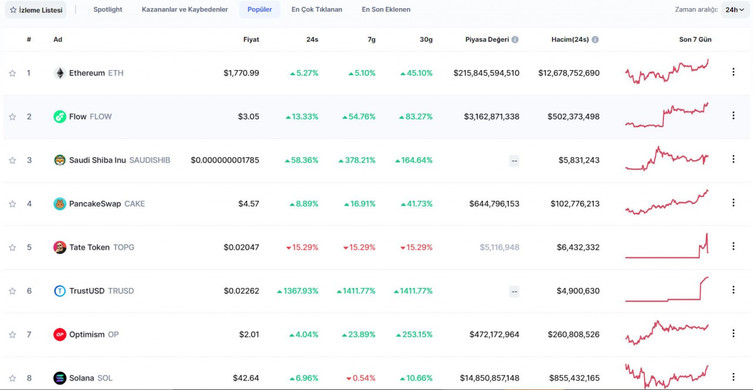Open the PancakeSwap CAKE coin page
This screenshot has width=753, height=390.
tap(107, 204)
